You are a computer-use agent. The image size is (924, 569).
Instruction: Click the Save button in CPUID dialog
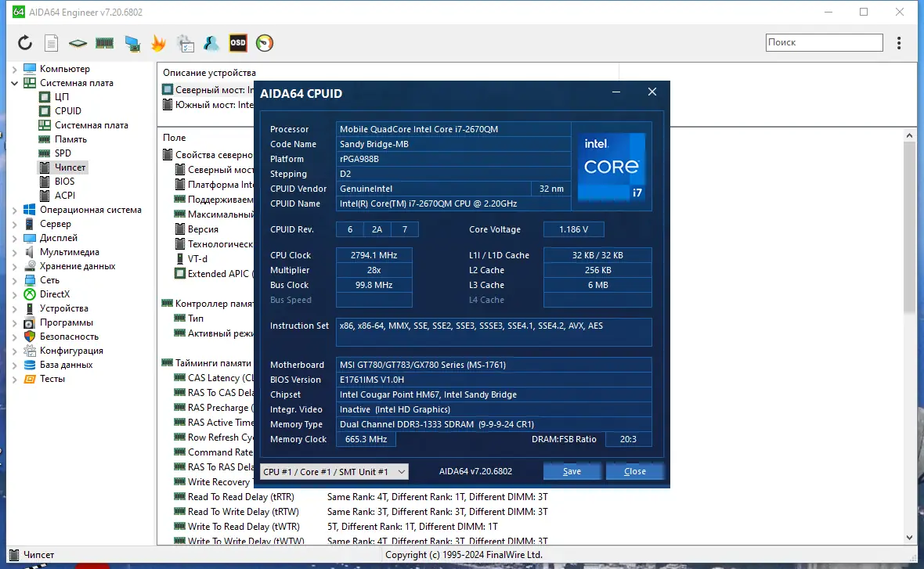click(x=572, y=471)
